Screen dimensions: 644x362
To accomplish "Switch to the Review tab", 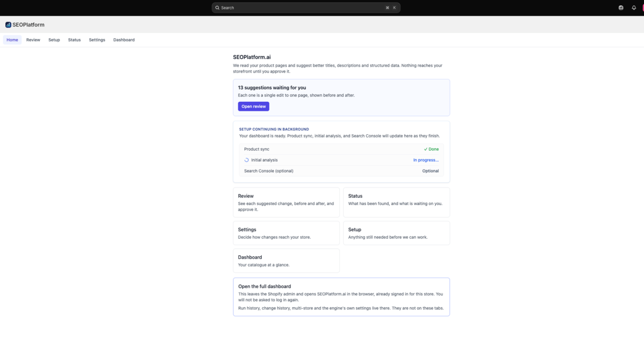I will 33,40.
